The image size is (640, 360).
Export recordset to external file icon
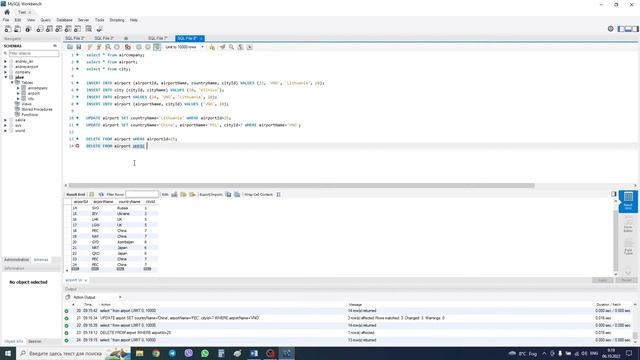(228, 194)
